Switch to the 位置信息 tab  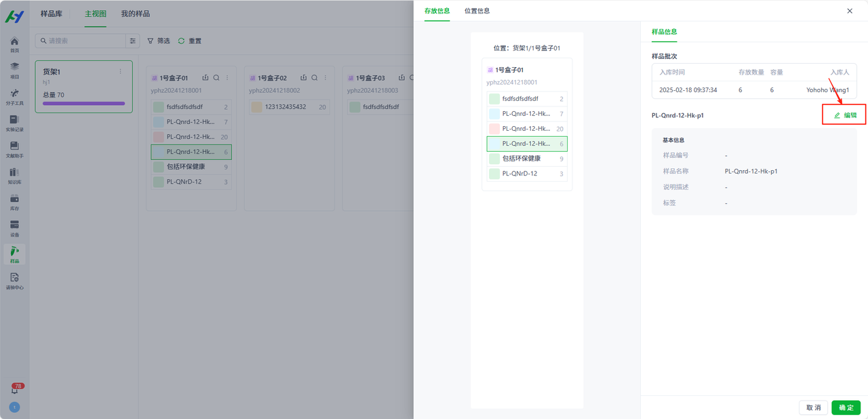477,11
